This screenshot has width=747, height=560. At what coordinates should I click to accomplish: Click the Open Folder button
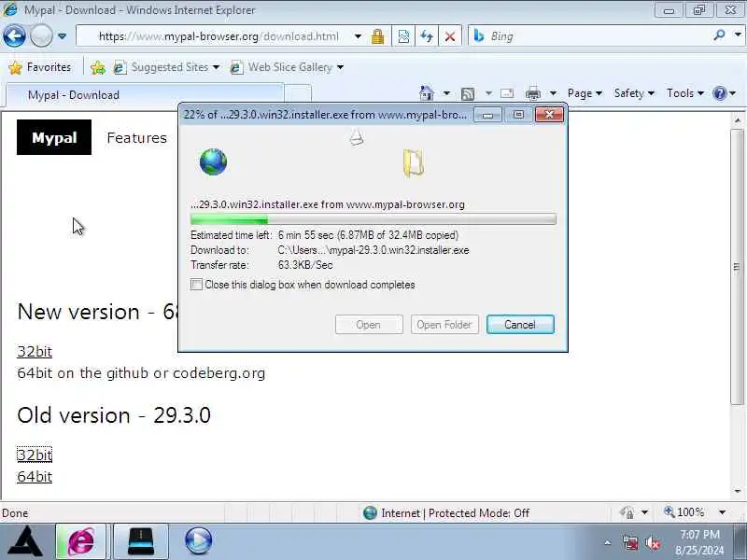click(x=444, y=324)
